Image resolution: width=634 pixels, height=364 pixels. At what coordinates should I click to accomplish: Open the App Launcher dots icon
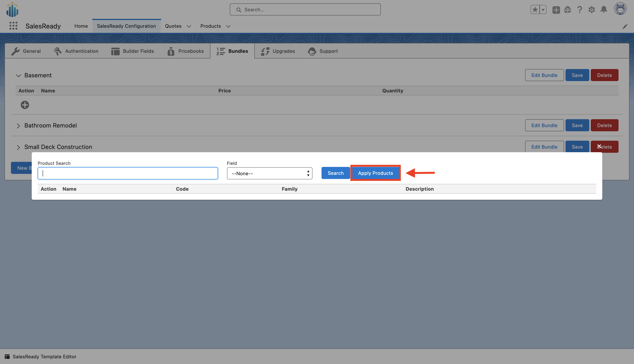pos(13,26)
